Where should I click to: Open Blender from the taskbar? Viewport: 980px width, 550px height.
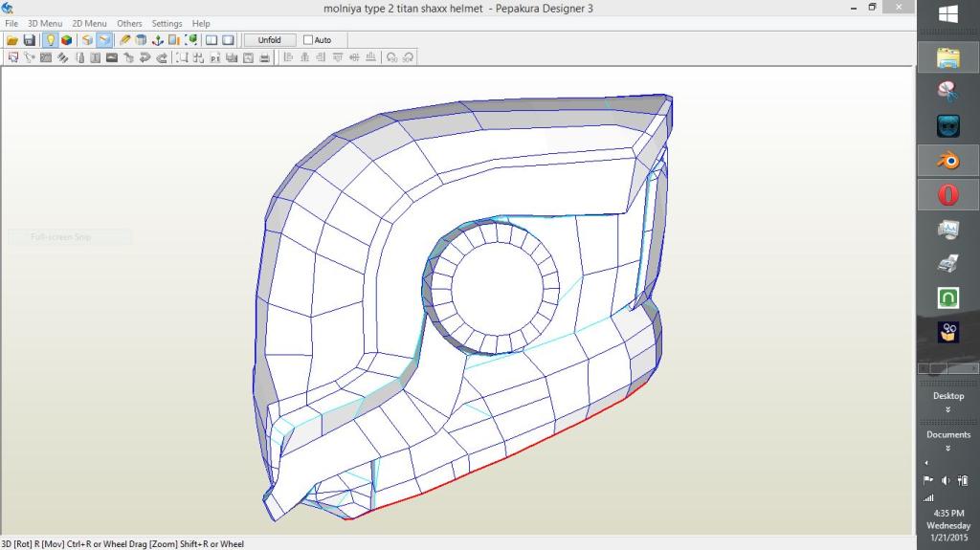click(x=947, y=160)
